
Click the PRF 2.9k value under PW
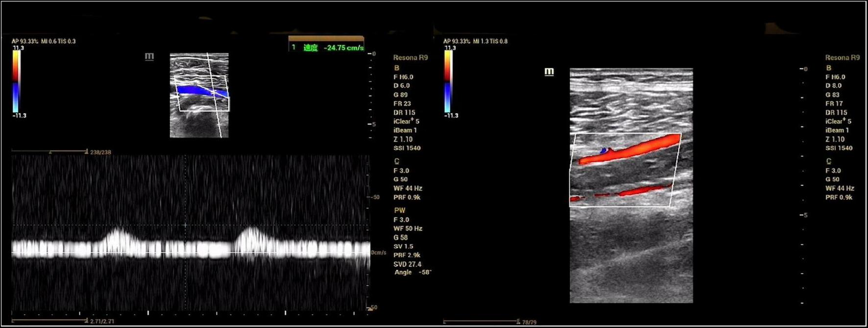[x=407, y=255]
